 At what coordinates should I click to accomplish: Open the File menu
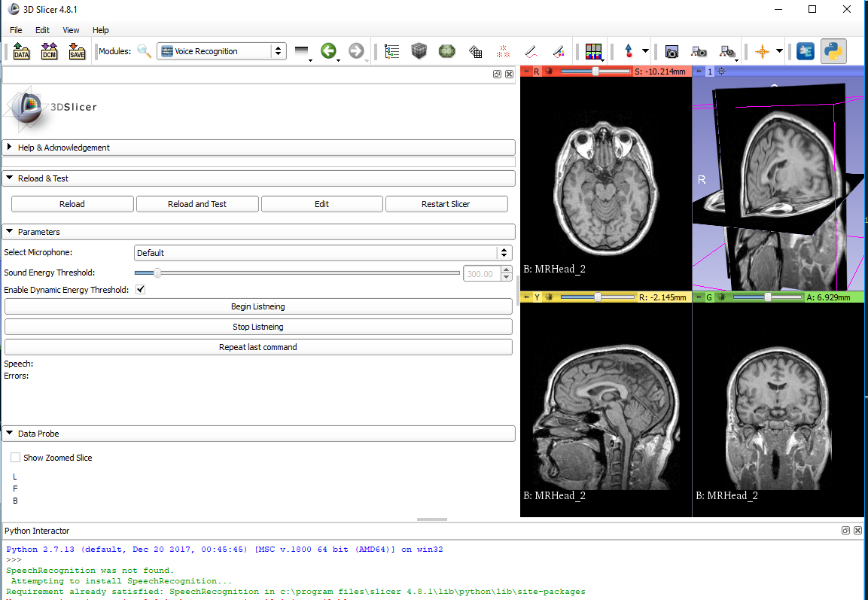click(x=16, y=30)
